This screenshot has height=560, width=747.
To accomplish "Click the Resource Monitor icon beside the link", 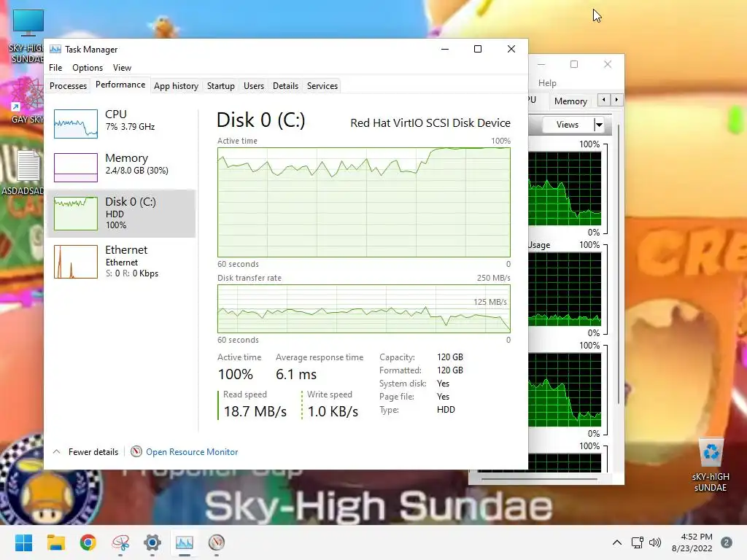I will point(136,451).
